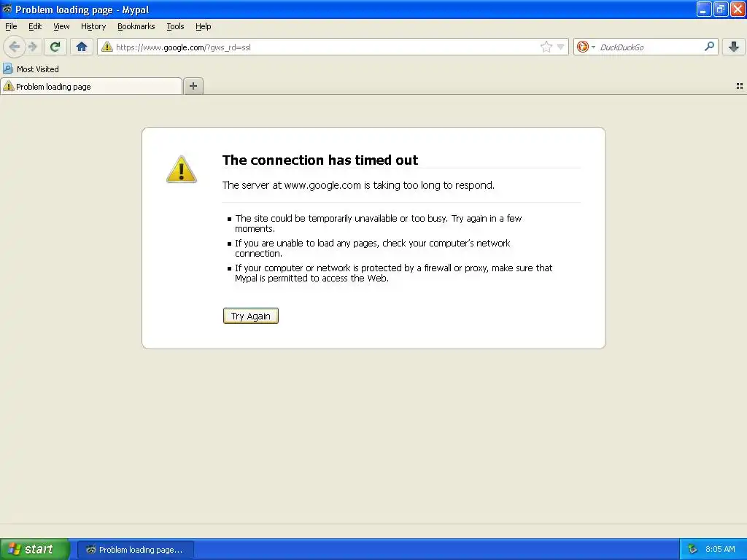Click the text about www.google.com taking too long
The width and height of the screenshot is (747, 560).
pyautogui.click(x=358, y=185)
